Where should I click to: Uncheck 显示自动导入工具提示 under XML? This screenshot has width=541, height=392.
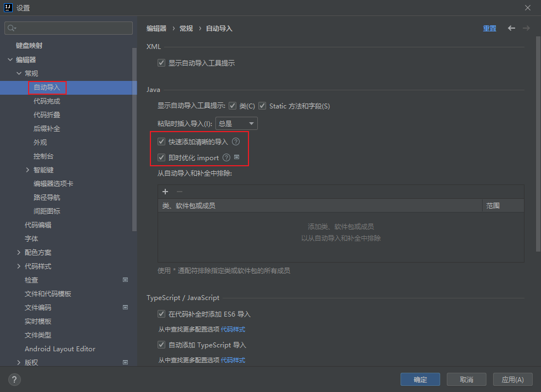(161, 62)
